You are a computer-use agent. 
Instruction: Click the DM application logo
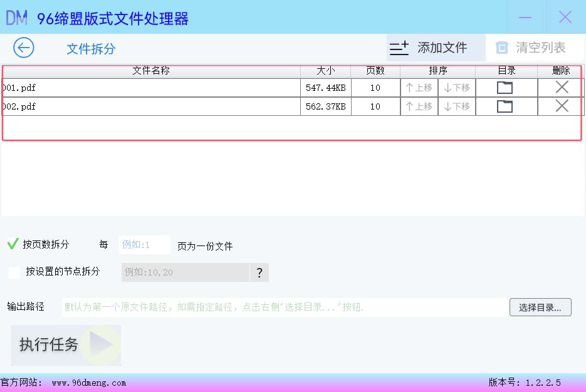[17, 18]
